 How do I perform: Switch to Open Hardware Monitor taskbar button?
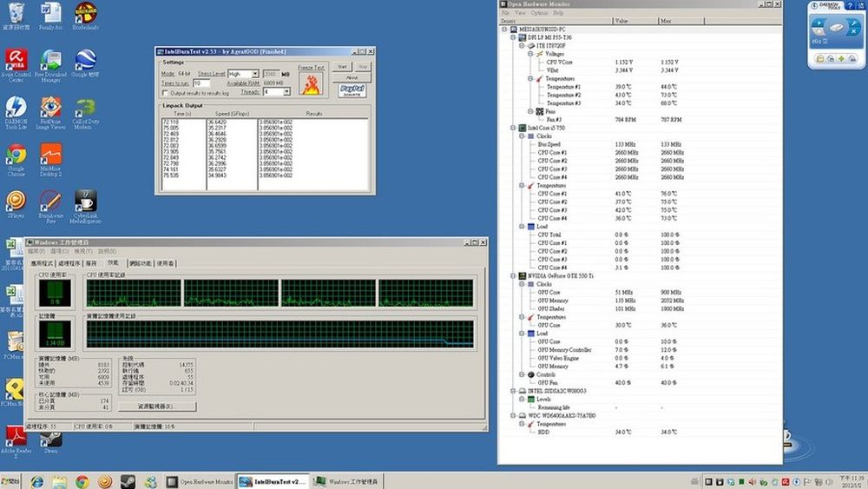pos(200,482)
